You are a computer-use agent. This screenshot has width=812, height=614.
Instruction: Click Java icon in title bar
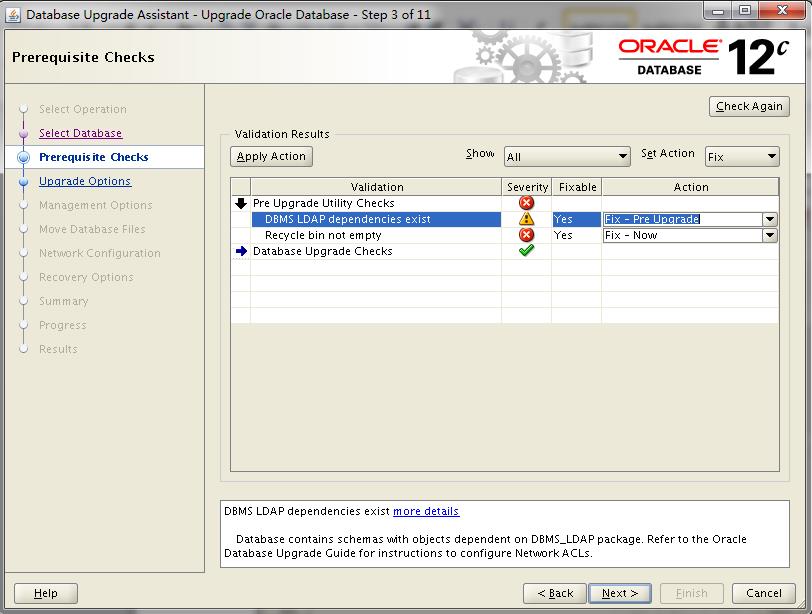coord(13,14)
